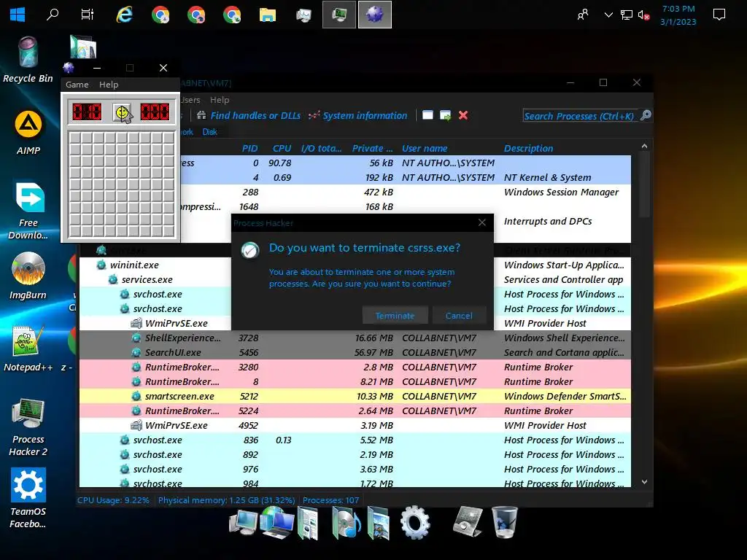Sort by CPU column header
This screenshot has height=560, width=747.
(x=282, y=148)
